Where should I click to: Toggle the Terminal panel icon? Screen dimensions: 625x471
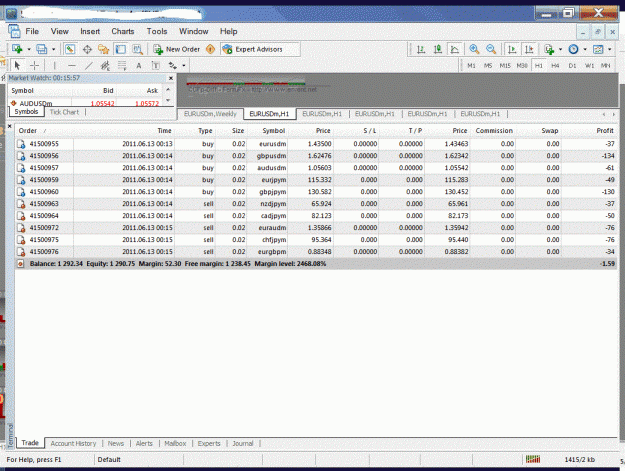pos(120,49)
